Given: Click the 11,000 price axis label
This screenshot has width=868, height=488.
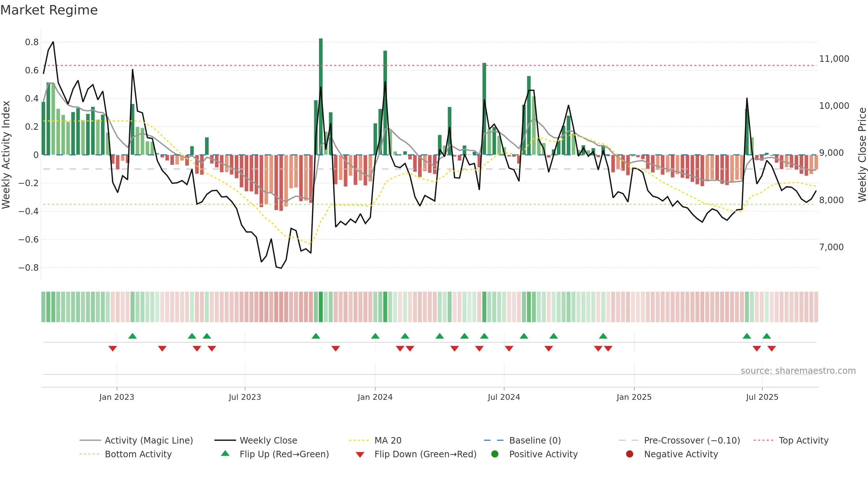Looking at the screenshot, I should click(x=834, y=59).
